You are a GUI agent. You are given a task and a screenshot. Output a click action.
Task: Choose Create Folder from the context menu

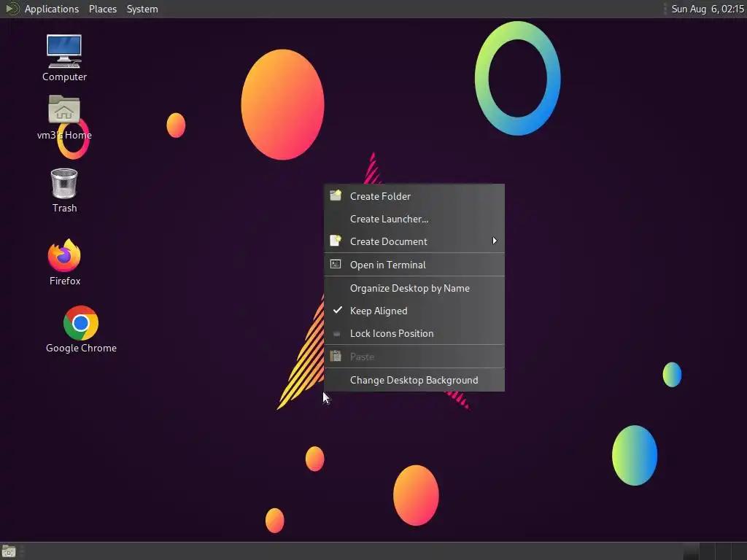(x=414, y=196)
